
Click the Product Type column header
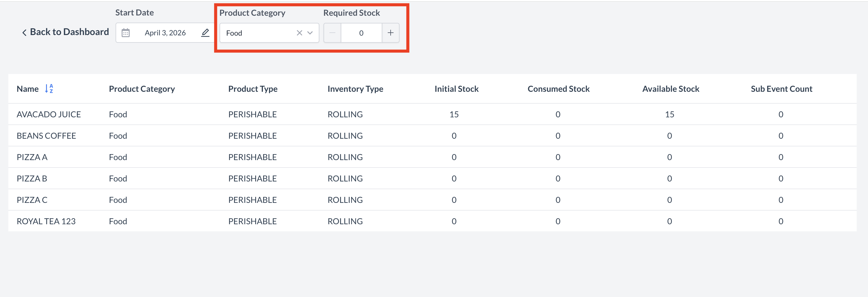coord(253,89)
